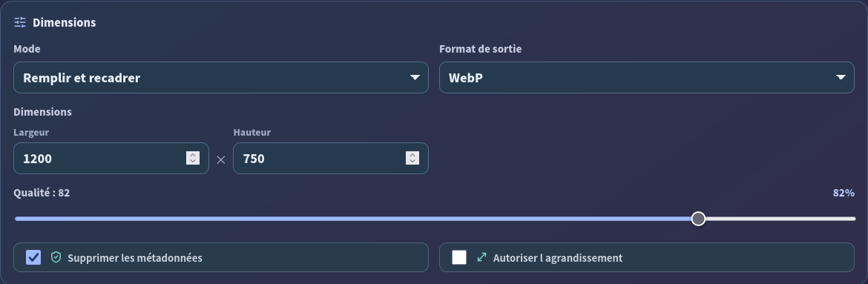Decrease Largeur with its down arrow

click(x=193, y=162)
